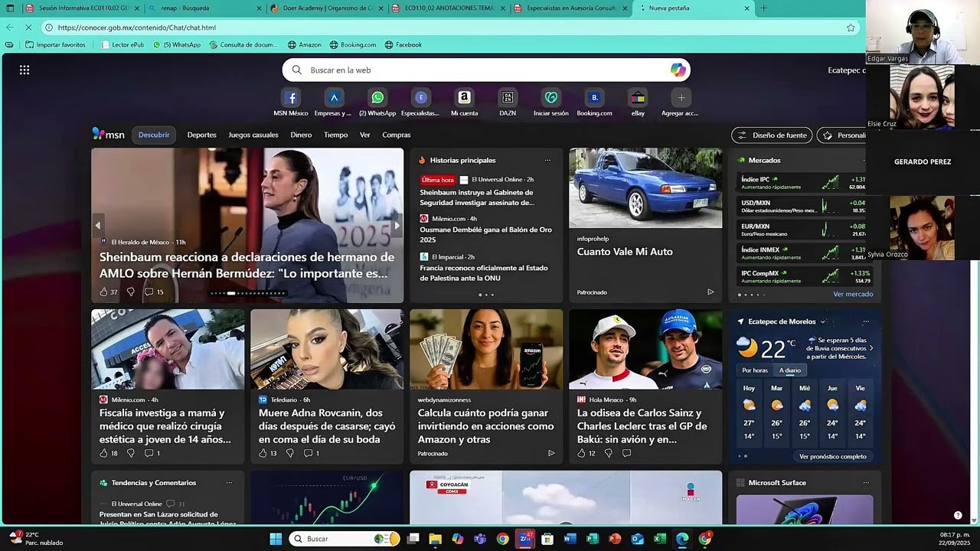Open the Deportes tab
Viewport: 980px width, 551px height.
[202, 135]
